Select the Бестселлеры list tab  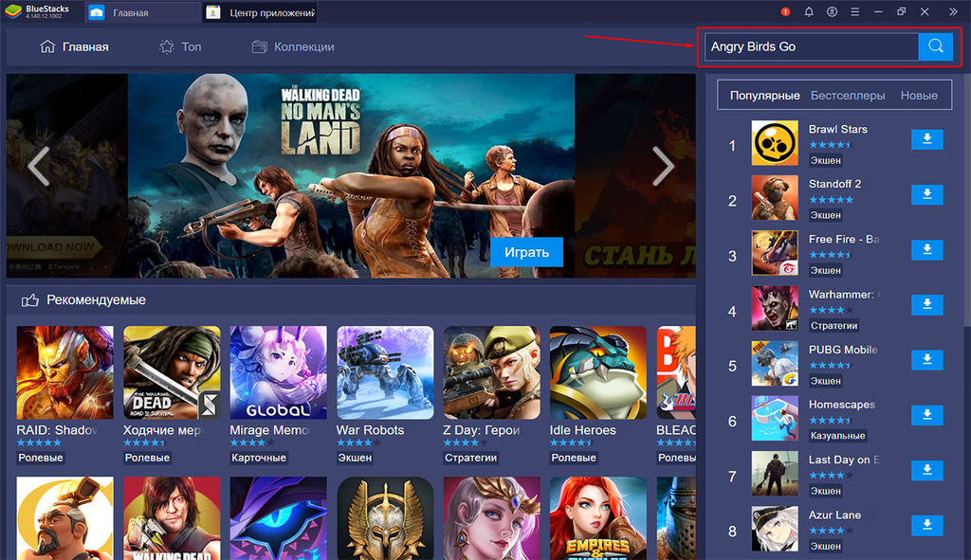[x=847, y=96]
